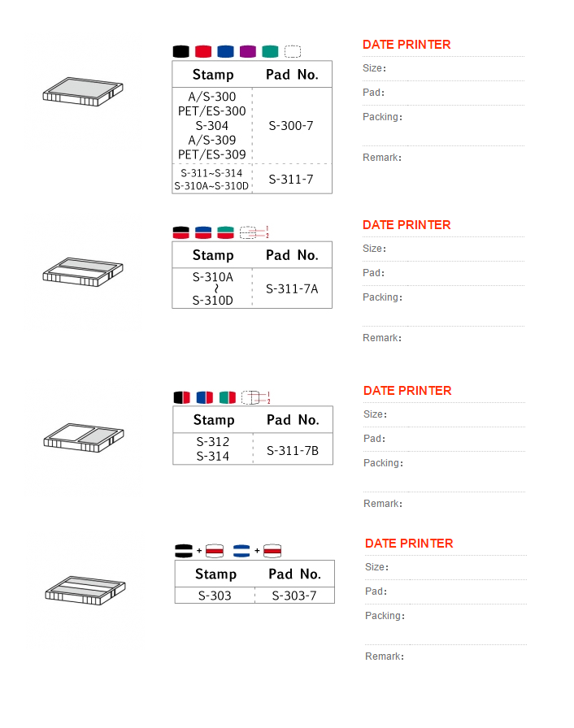The image size is (574, 728).
Task: Select the green and red side-by-side swatch
Action: click(228, 397)
